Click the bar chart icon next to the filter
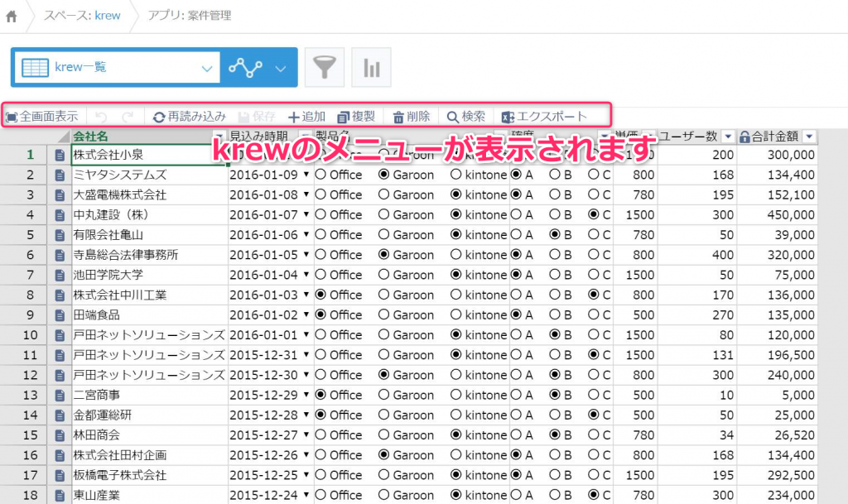 (x=371, y=67)
